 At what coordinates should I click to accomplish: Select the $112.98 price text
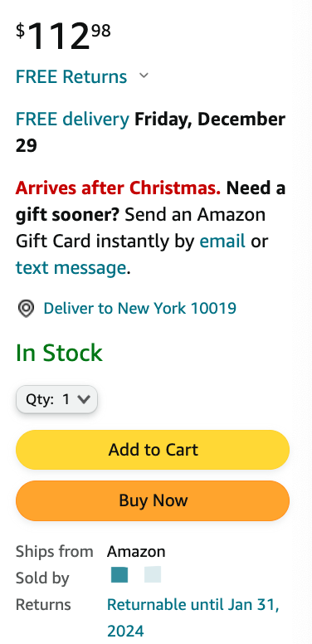click(x=63, y=36)
